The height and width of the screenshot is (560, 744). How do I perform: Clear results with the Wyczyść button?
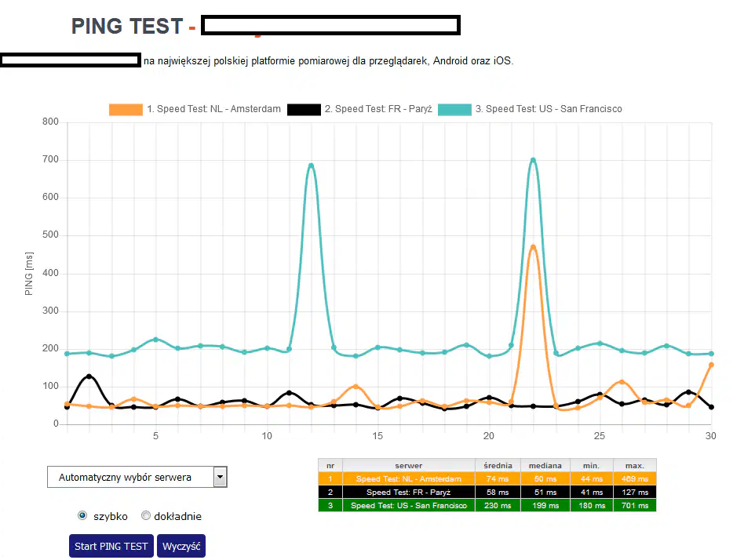pyautogui.click(x=181, y=546)
